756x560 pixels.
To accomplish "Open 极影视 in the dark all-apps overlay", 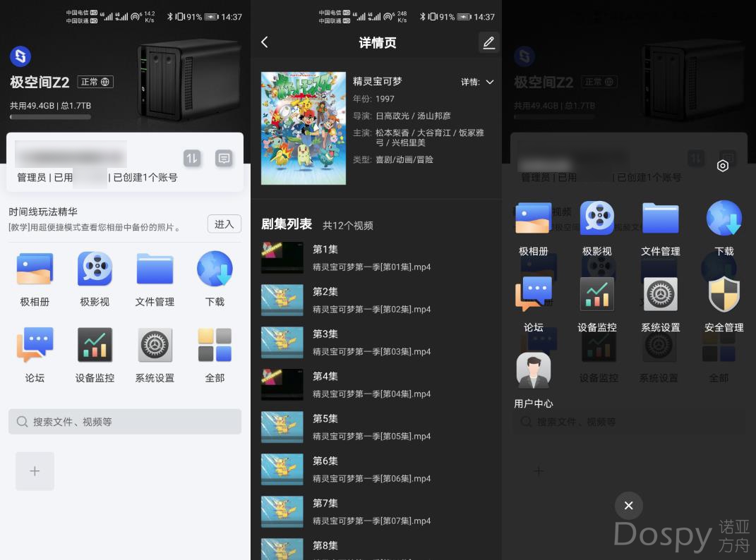I will pos(597,219).
